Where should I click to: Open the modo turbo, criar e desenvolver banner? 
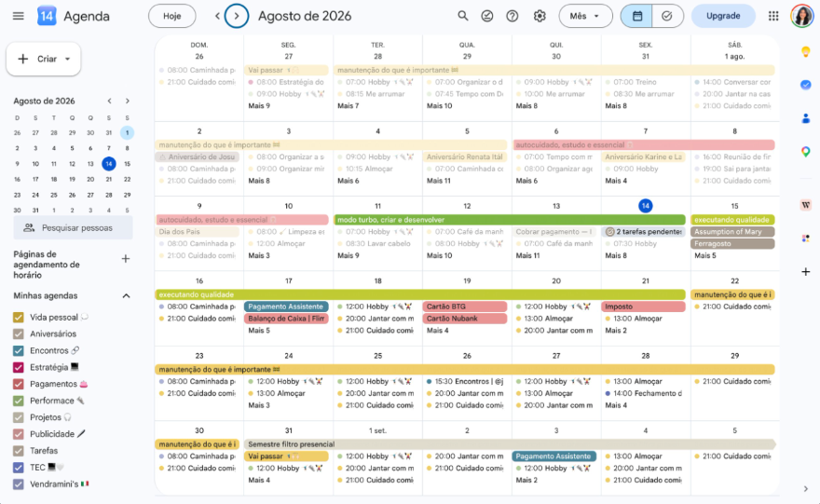(510, 220)
